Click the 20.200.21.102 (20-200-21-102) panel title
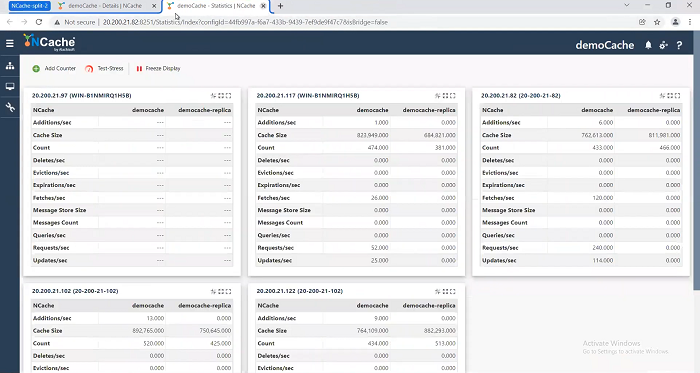700x373 pixels. (x=75, y=291)
